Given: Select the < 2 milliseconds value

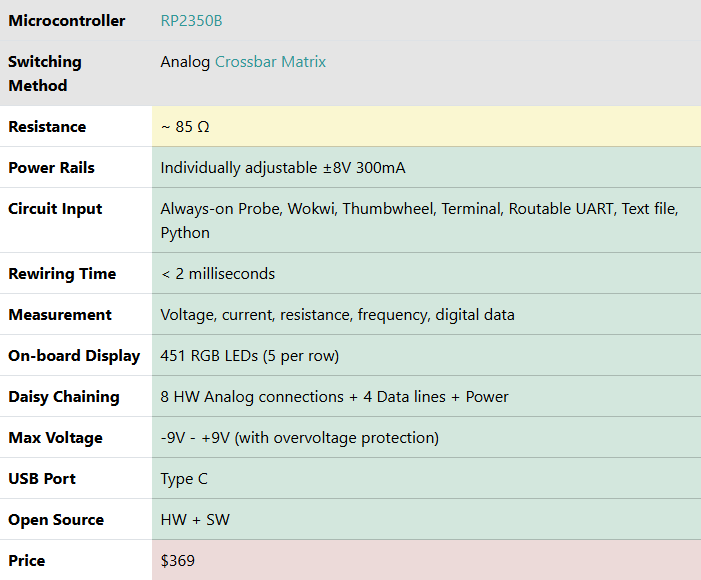Looking at the screenshot, I should (217, 274).
